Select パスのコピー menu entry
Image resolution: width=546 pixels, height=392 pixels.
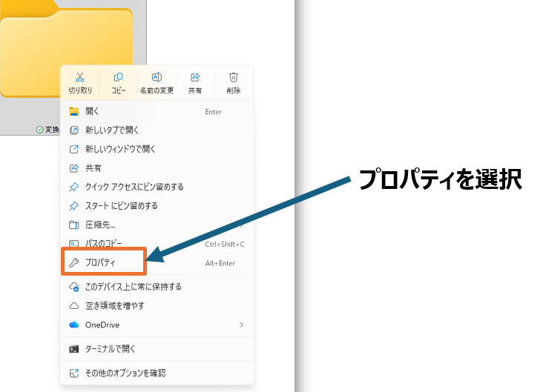(157, 243)
